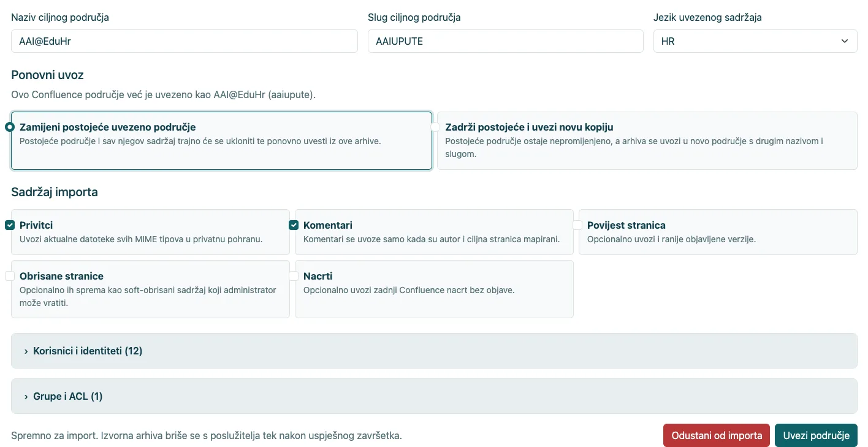Click the description 'Komentari se uvoze samo kada su autor'
Viewport: 868px width, 447px height.
click(432, 239)
